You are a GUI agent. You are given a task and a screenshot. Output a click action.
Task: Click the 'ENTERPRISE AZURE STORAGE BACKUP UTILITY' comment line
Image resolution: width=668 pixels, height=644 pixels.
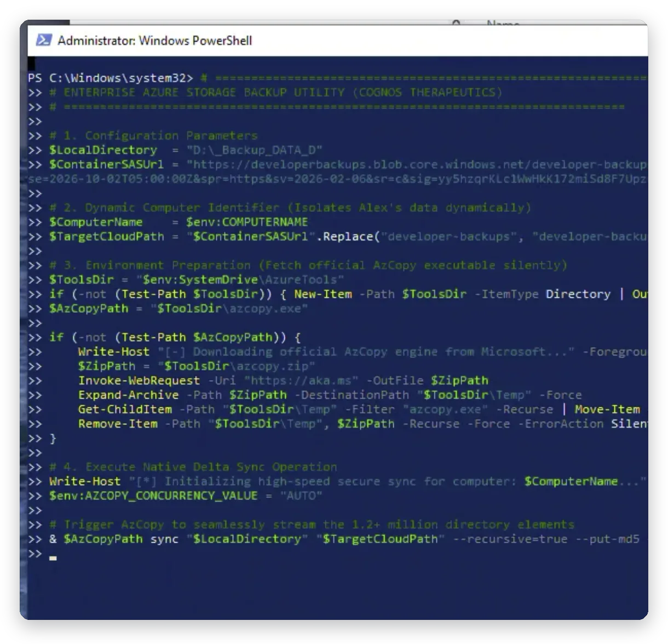[x=275, y=92]
